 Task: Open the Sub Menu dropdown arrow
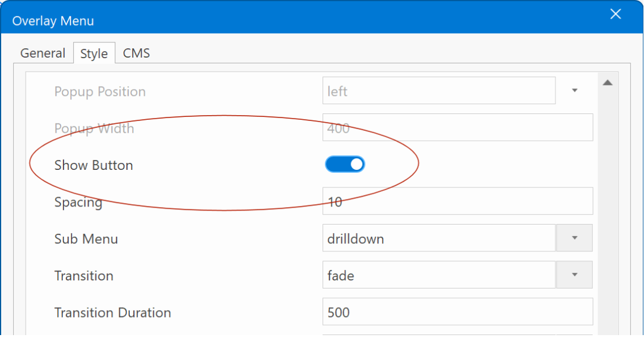click(x=574, y=238)
